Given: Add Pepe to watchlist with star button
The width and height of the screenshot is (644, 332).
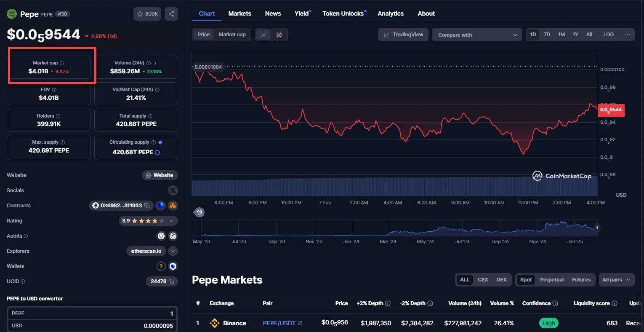Looking at the screenshot, I should pos(147,14).
